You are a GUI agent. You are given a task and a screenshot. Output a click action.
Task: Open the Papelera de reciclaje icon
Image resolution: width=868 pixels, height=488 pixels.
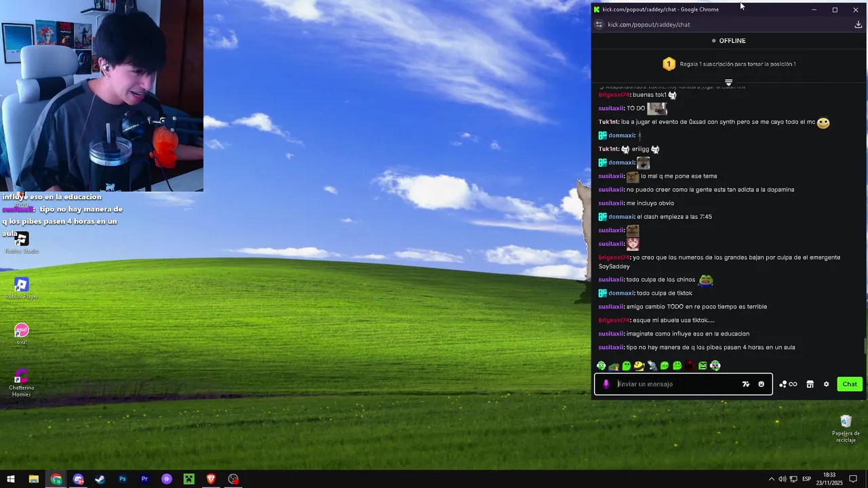tap(846, 428)
